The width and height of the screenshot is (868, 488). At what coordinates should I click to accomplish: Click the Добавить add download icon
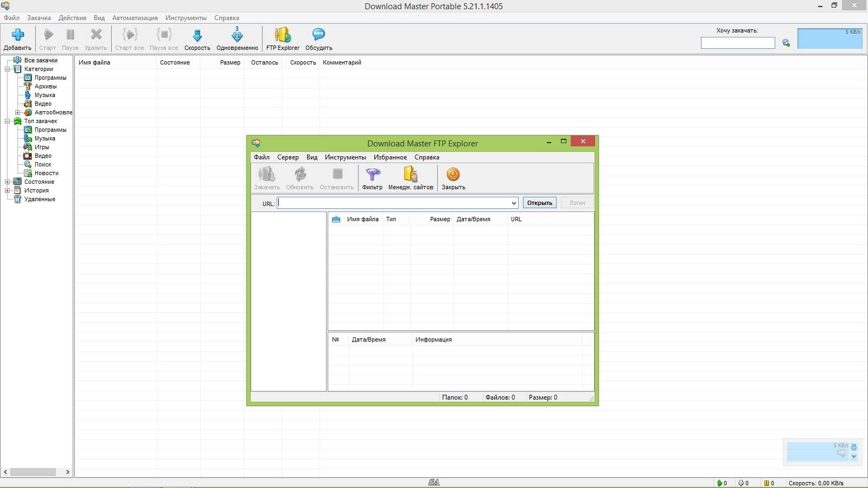pyautogui.click(x=17, y=35)
